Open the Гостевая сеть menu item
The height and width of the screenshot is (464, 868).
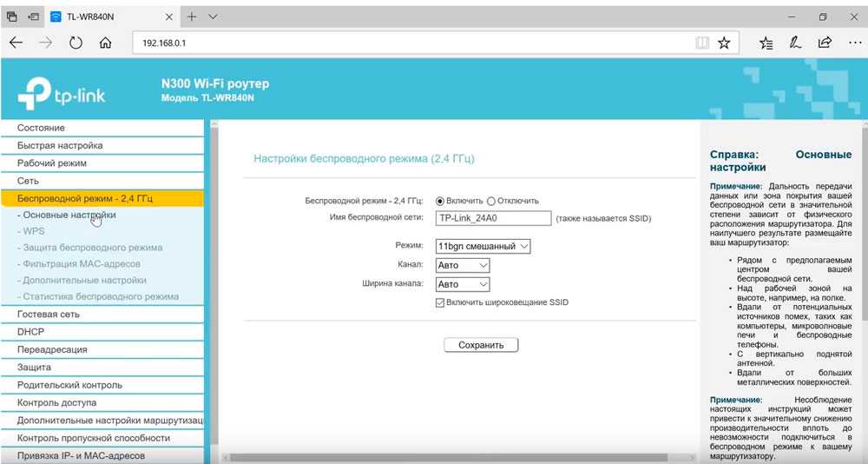49,315
